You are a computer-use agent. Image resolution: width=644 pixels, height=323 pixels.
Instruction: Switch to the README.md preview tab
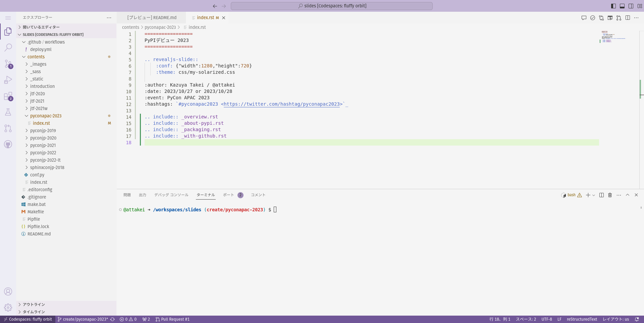pos(152,17)
